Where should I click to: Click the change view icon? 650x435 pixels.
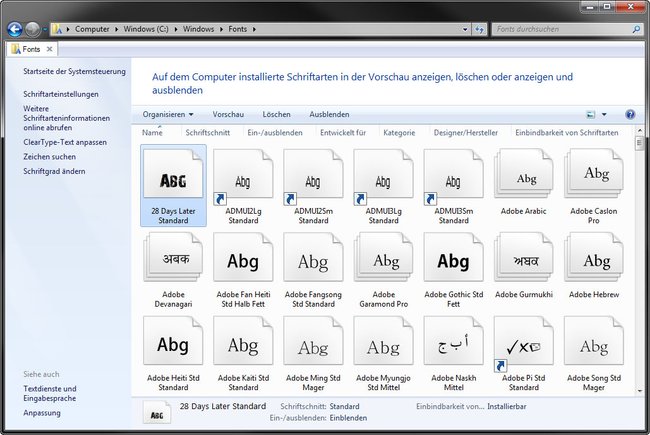pyautogui.click(x=591, y=114)
